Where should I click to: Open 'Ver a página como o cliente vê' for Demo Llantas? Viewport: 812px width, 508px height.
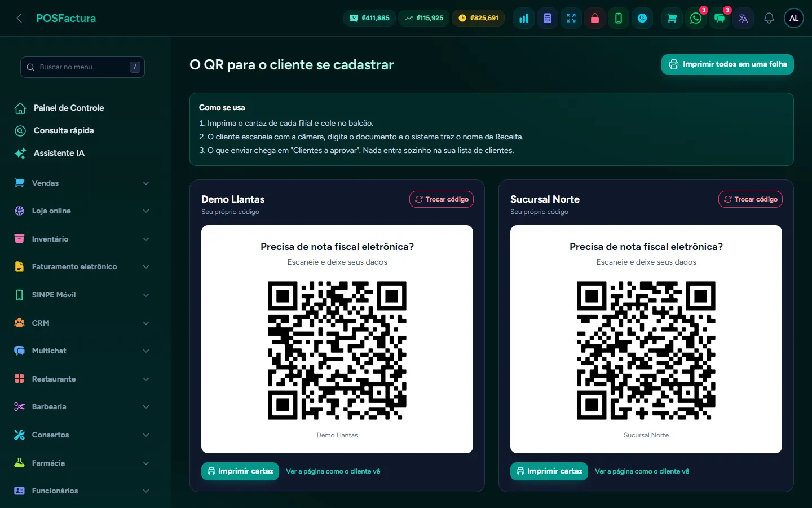pyautogui.click(x=333, y=471)
